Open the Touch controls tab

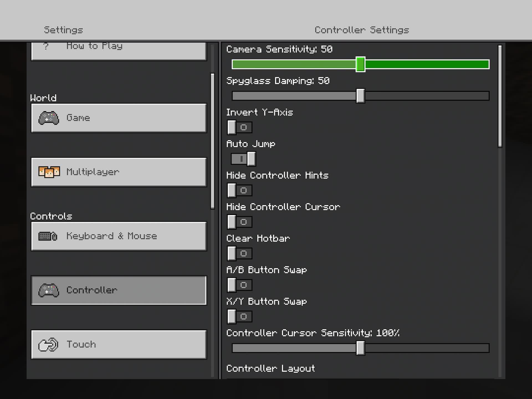coord(119,344)
